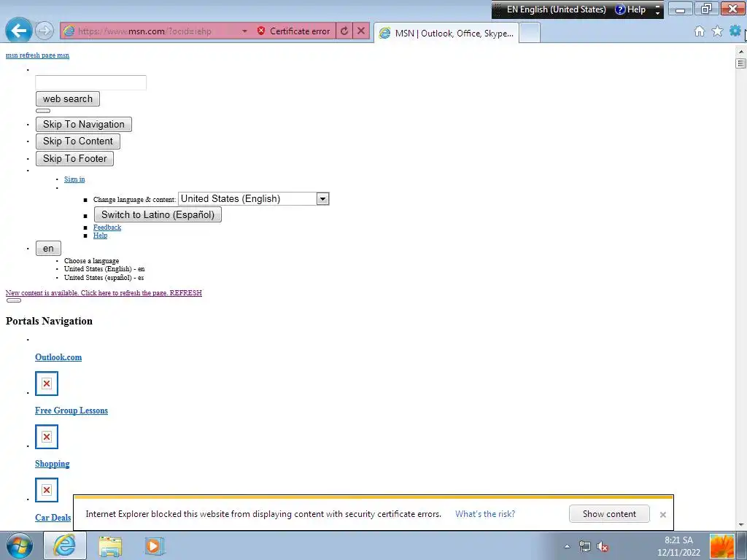Click the scrollbar up arrow

(x=741, y=50)
